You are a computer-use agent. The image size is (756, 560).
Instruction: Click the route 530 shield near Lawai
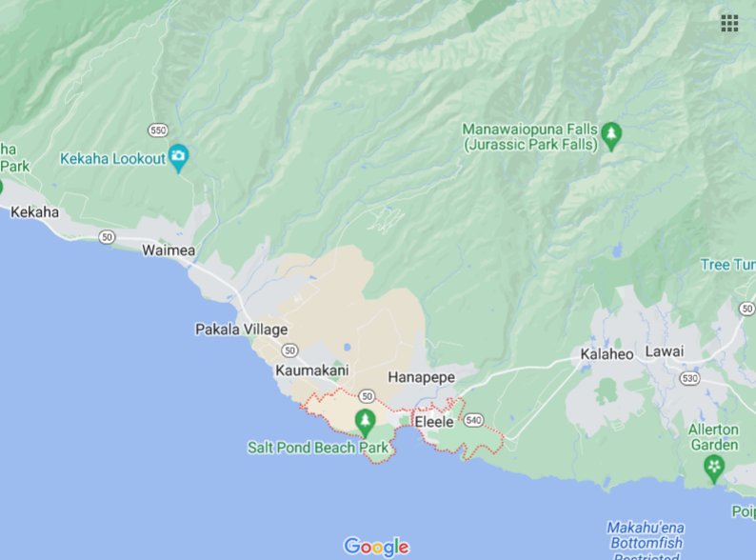[690, 378]
